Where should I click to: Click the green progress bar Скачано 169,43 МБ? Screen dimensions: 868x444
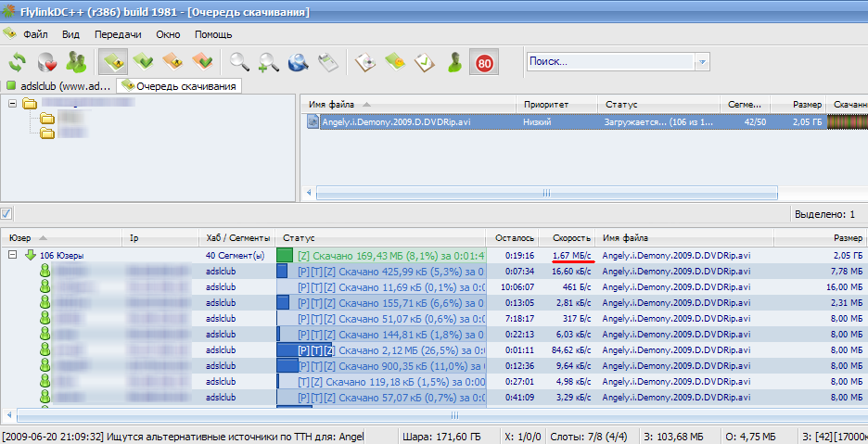pos(381,255)
